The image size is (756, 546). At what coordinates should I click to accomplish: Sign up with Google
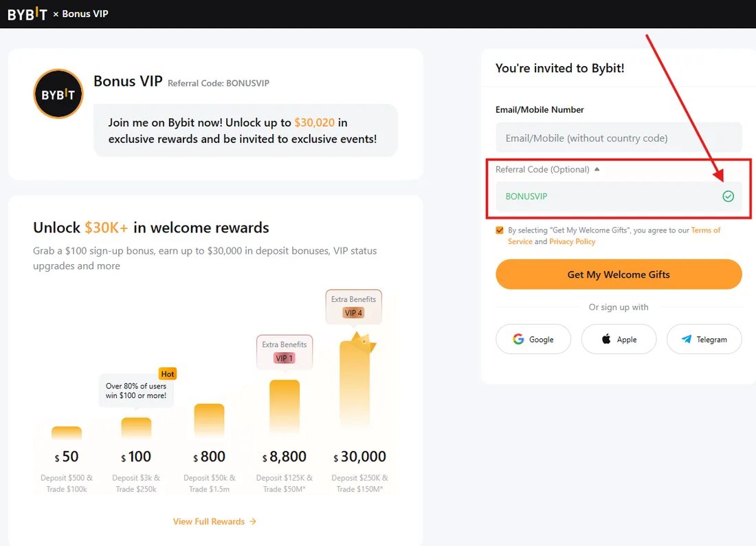coord(533,339)
